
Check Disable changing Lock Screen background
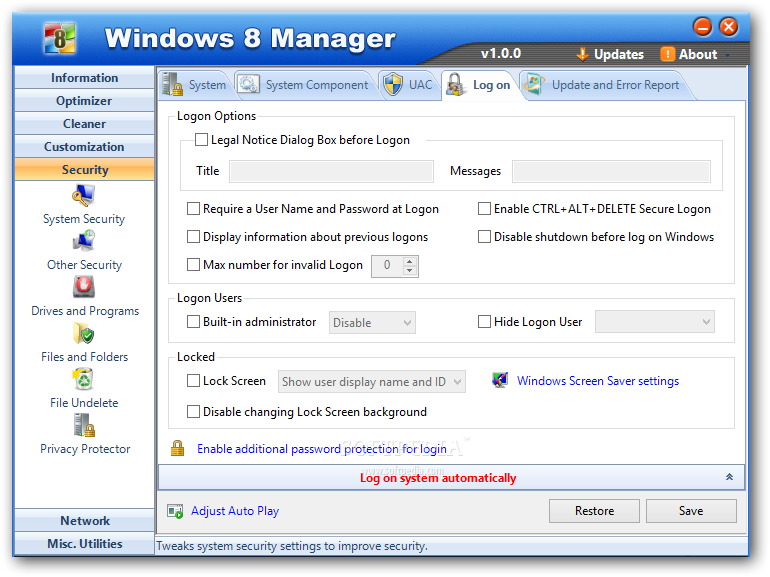coord(193,412)
